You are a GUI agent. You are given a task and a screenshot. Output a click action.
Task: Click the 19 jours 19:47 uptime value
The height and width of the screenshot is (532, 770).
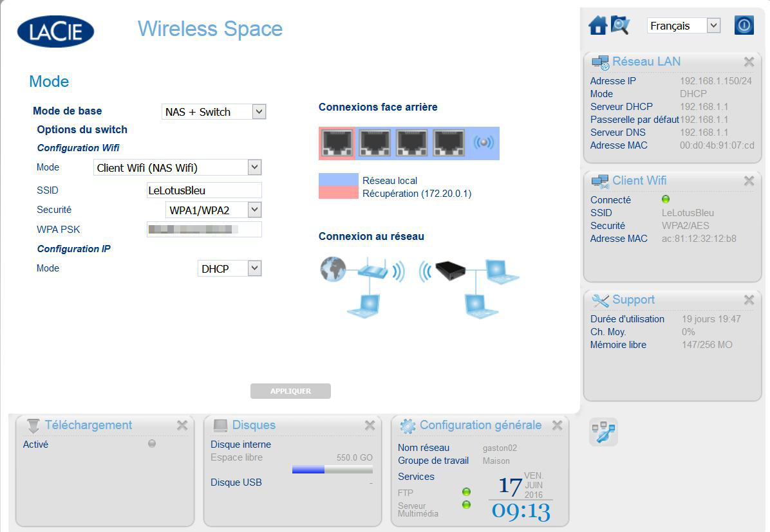tap(711, 319)
